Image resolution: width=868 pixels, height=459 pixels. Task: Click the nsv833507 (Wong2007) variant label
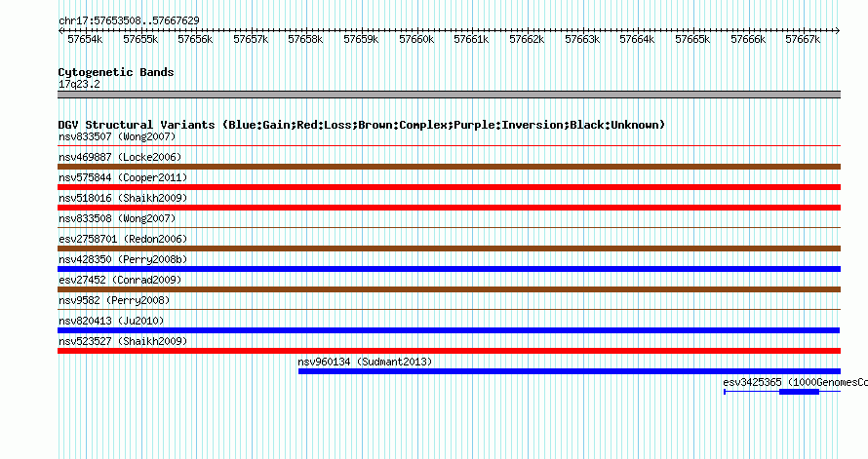pyautogui.click(x=117, y=136)
